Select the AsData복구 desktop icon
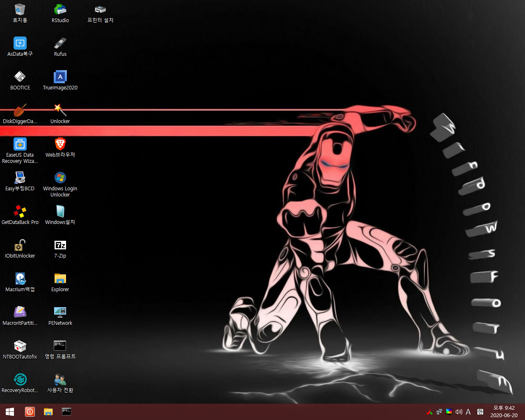The height and width of the screenshot is (420, 525). (20, 47)
